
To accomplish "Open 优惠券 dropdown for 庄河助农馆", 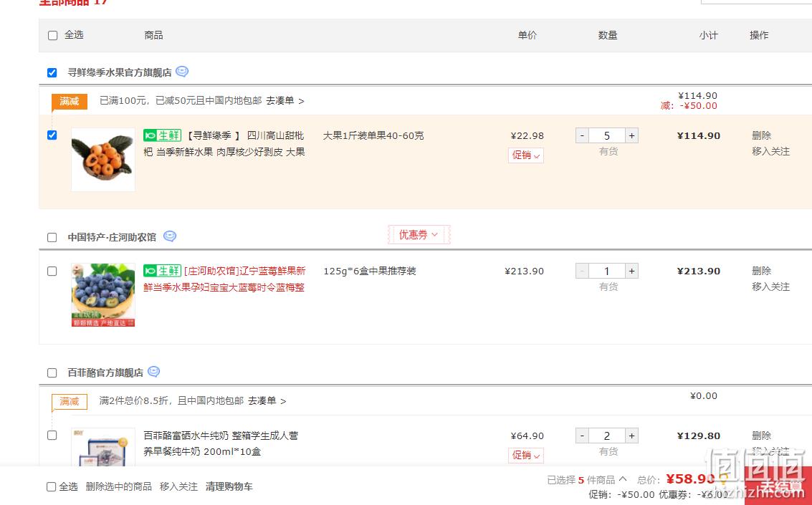I will pos(419,235).
